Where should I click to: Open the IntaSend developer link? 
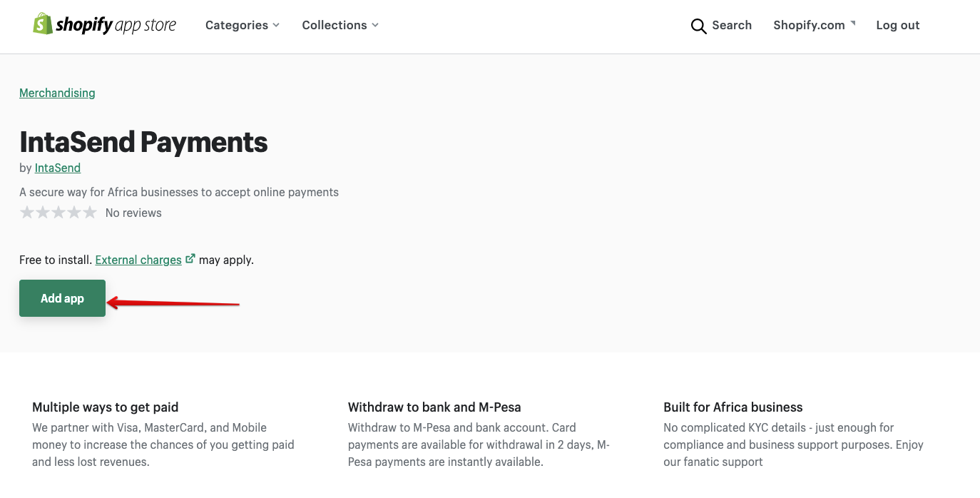(x=58, y=168)
